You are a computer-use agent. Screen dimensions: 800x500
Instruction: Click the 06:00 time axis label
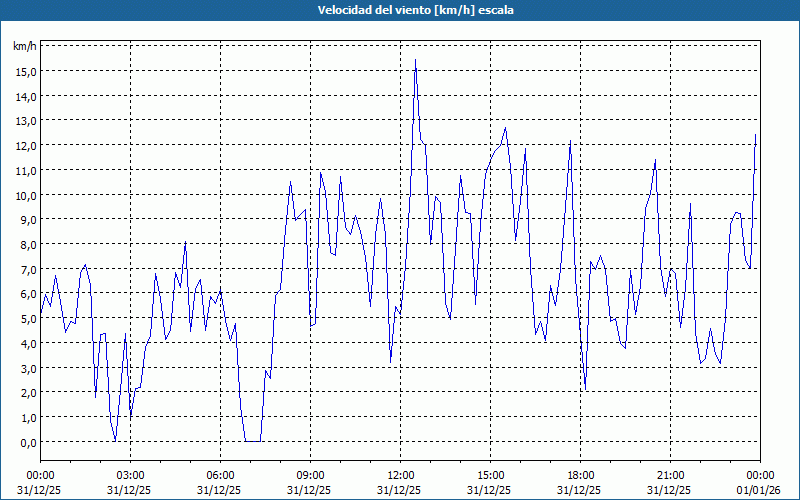pos(220,476)
